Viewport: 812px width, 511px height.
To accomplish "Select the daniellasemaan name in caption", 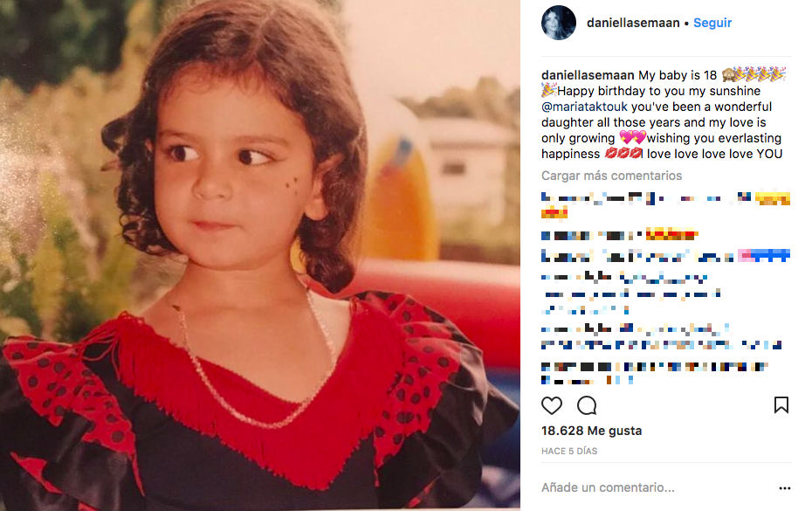I will 588,75.
